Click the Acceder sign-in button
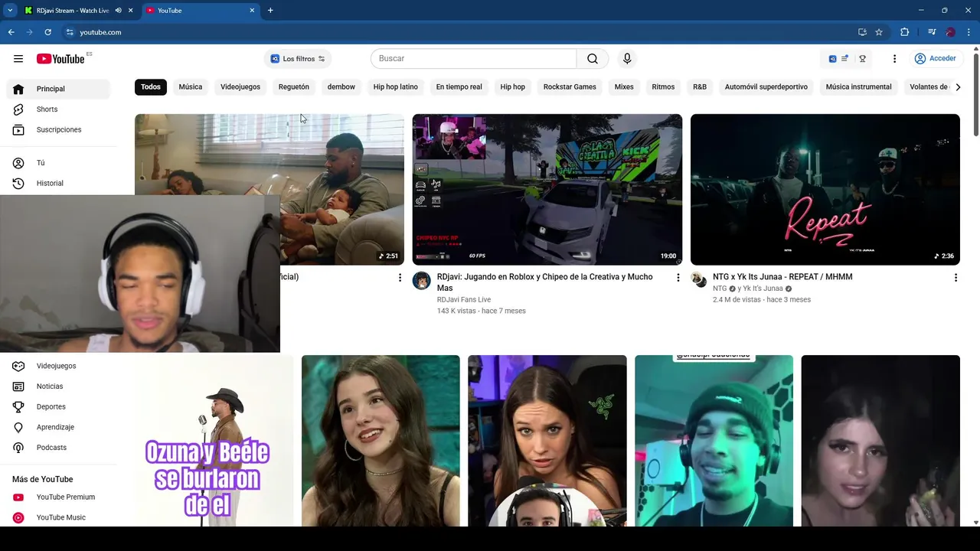Image resolution: width=980 pixels, height=551 pixels. [936, 59]
